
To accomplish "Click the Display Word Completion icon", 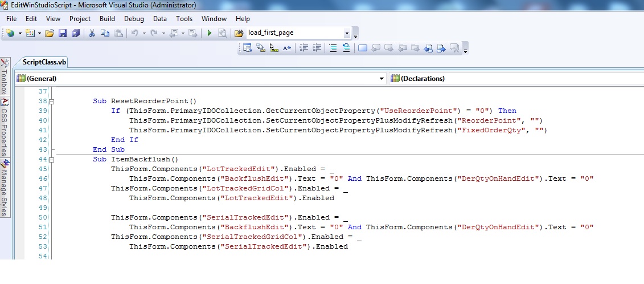I will 287,48.
